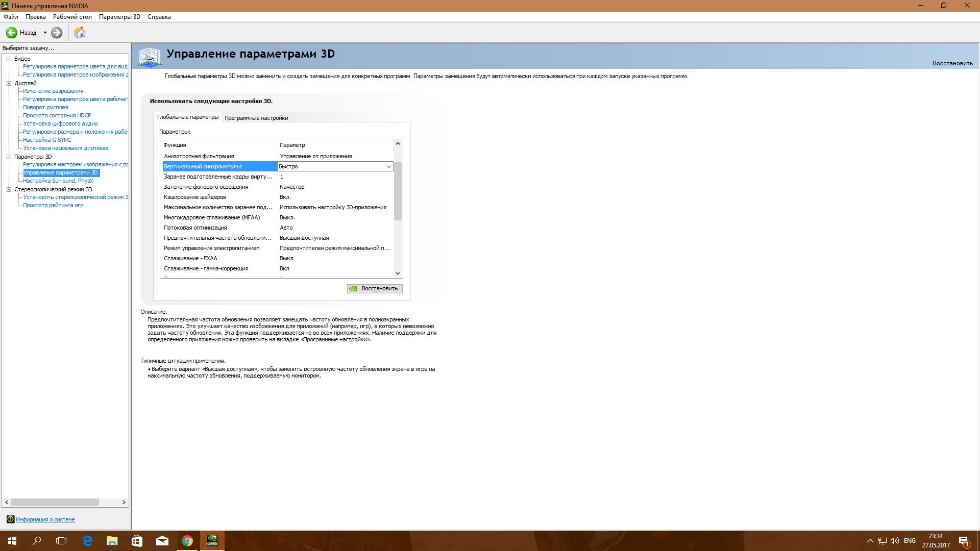
Task: Select Потоковая оптимизация setting row
Action: point(278,228)
